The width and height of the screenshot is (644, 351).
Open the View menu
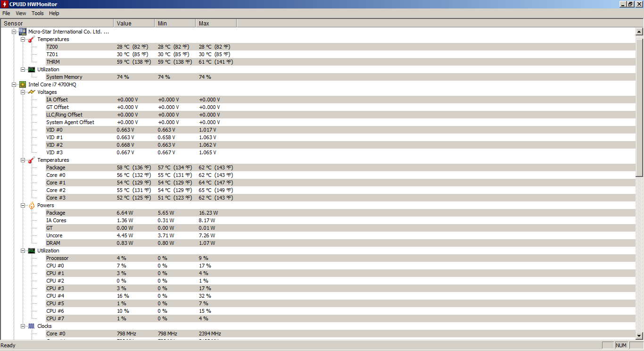(x=21, y=13)
